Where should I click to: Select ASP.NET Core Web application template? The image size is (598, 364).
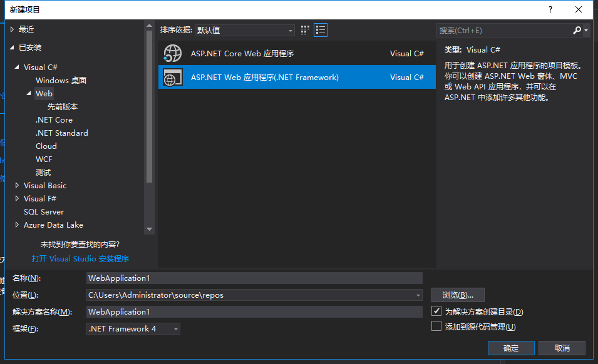click(x=297, y=53)
